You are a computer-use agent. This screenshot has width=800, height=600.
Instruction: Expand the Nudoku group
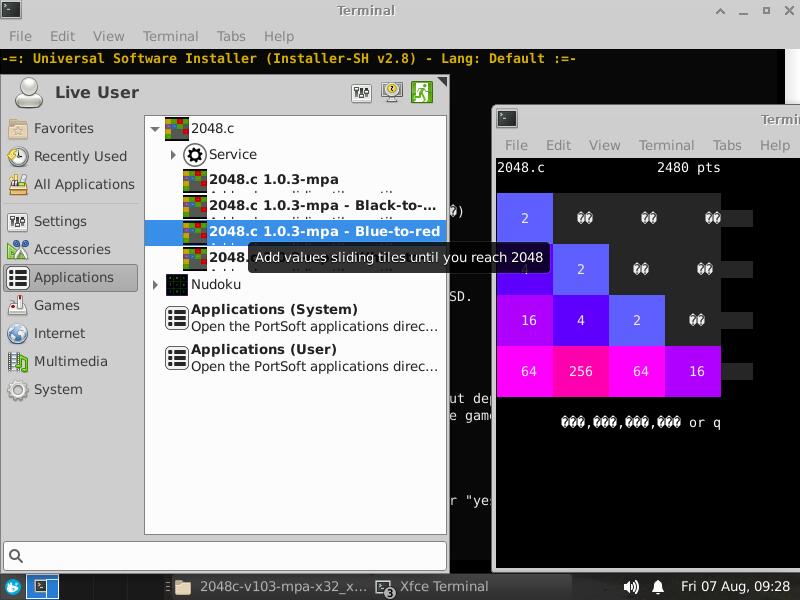click(155, 285)
